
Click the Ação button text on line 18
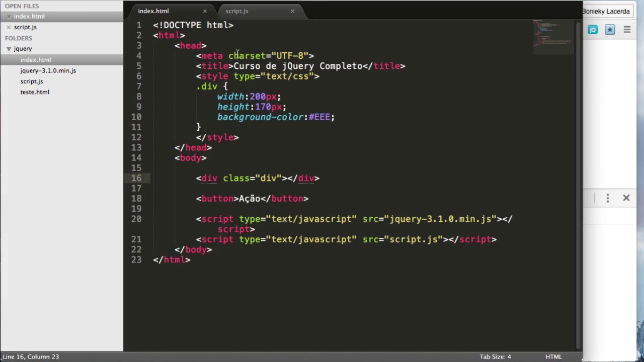(250, 199)
